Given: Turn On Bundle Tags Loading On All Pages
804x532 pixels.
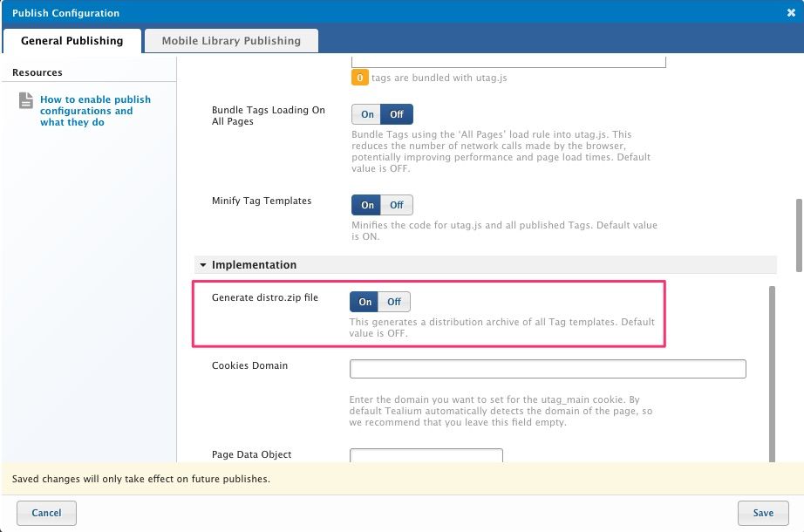Looking at the screenshot, I should pyautogui.click(x=367, y=114).
